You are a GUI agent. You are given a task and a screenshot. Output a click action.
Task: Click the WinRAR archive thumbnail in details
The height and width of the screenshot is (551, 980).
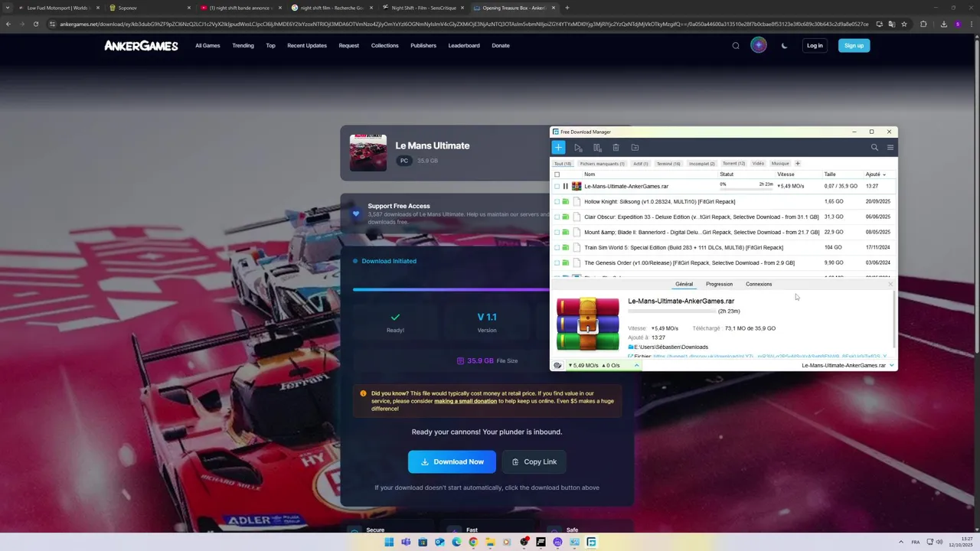point(587,324)
